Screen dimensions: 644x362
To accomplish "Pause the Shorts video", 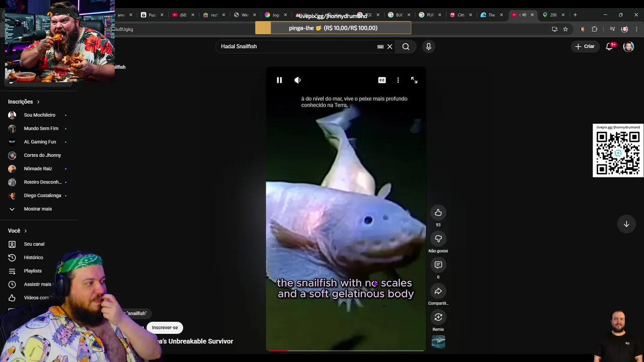I will pyautogui.click(x=279, y=80).
